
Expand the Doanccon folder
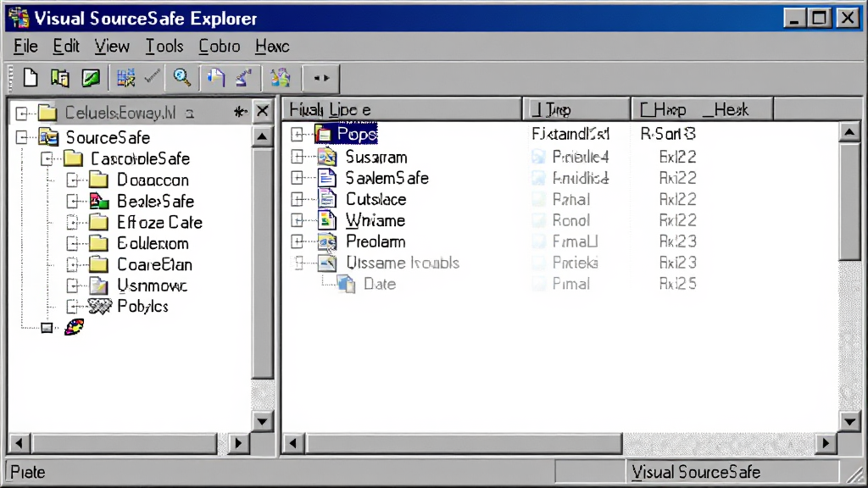tap(73, 180)
